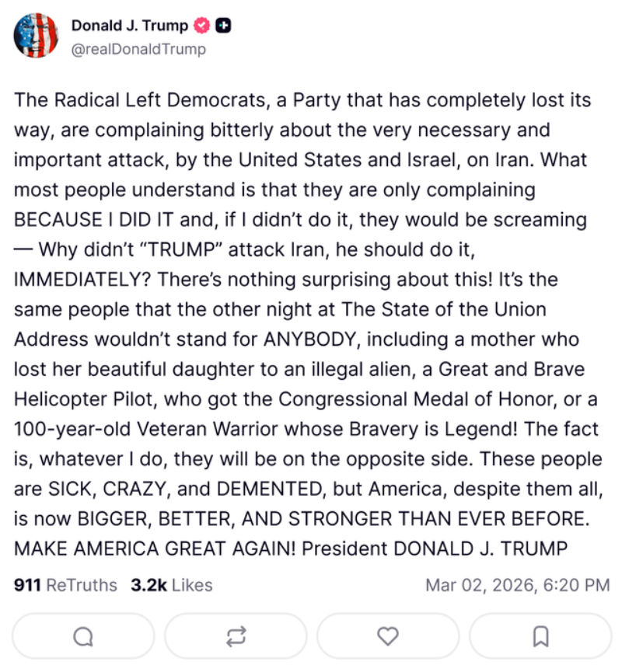
Task: Click the word Likes under the post
Action: click(x=192, y=585)
